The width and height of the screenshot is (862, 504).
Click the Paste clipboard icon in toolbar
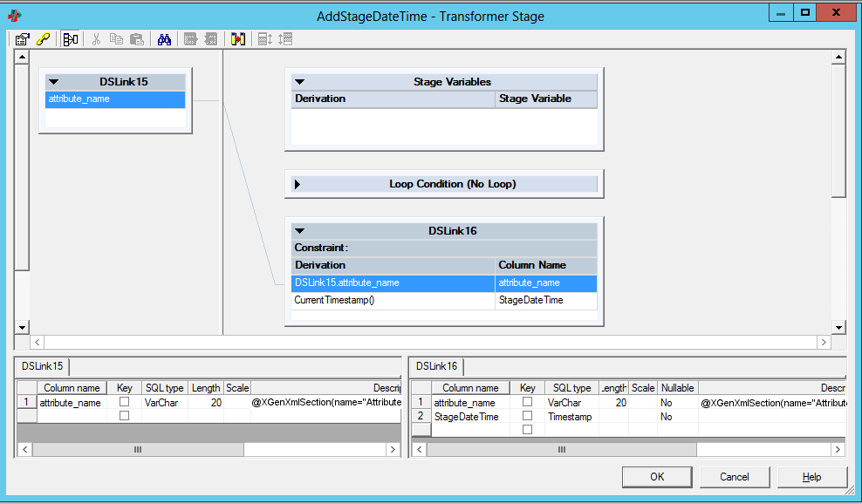coord(137,39)
